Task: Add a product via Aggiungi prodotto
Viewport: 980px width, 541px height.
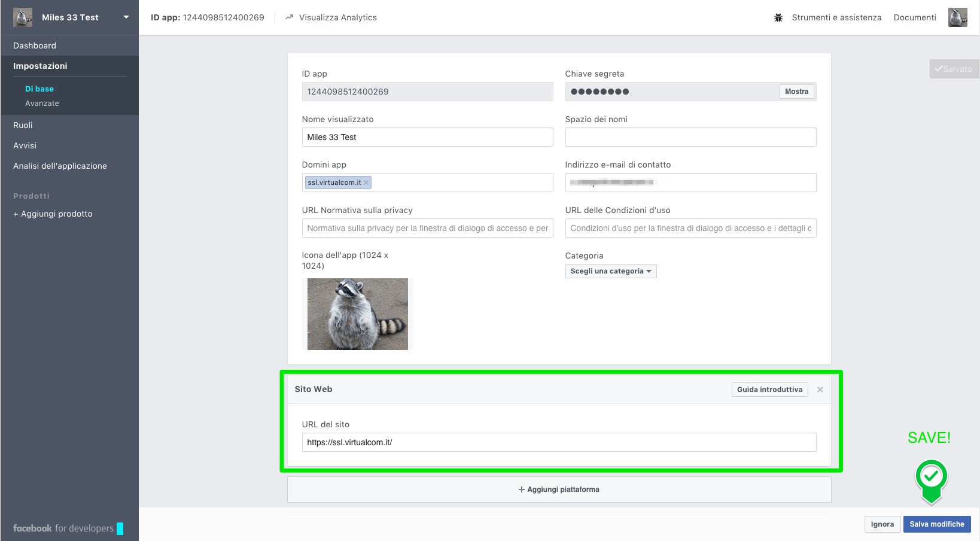Action: pyautogui.click(x=53, y=214)
